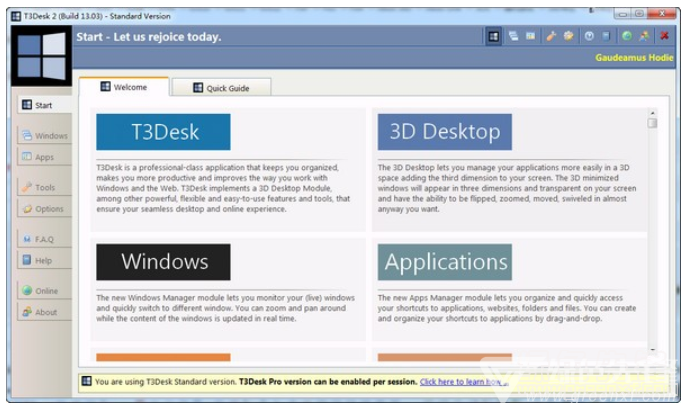Click the T3Desk icon in the title bar

coord(16,16)
